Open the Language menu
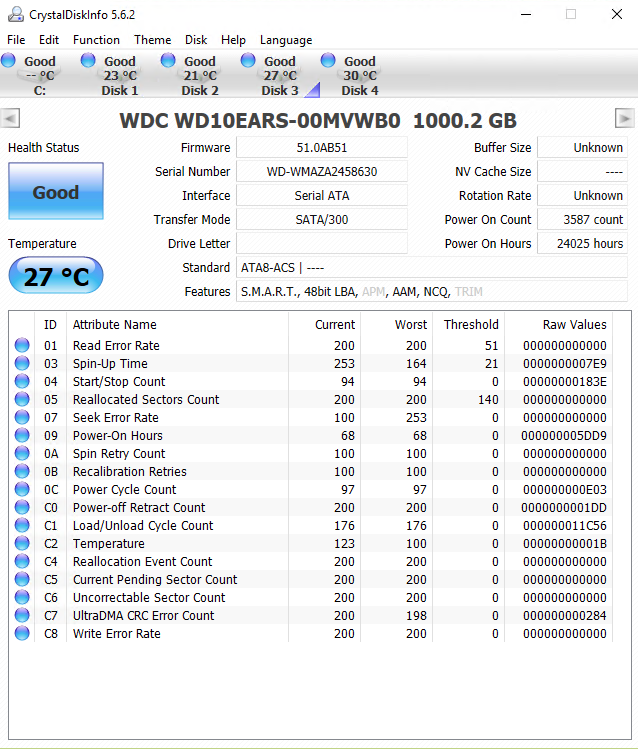638x749 pixels. point(286,40)
